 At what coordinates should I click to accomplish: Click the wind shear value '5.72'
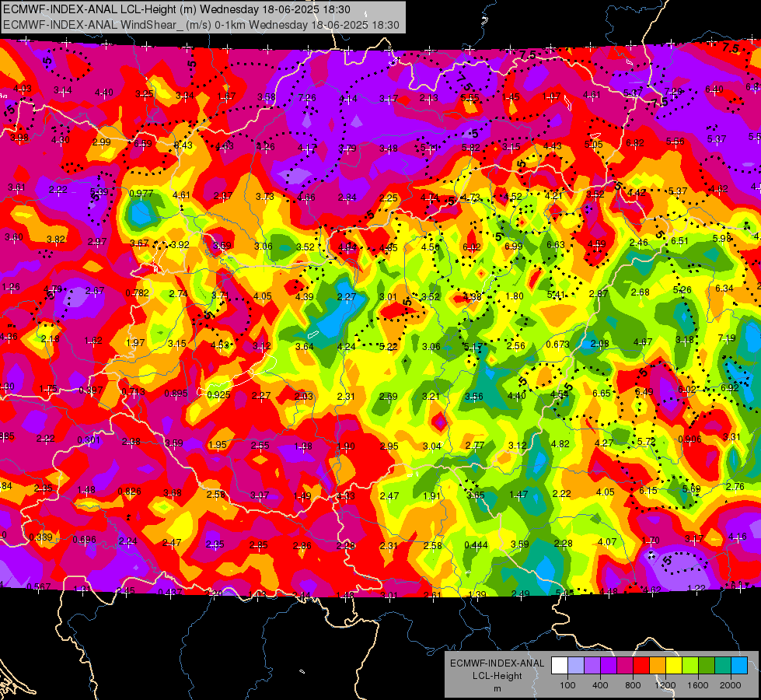(647, 441)
